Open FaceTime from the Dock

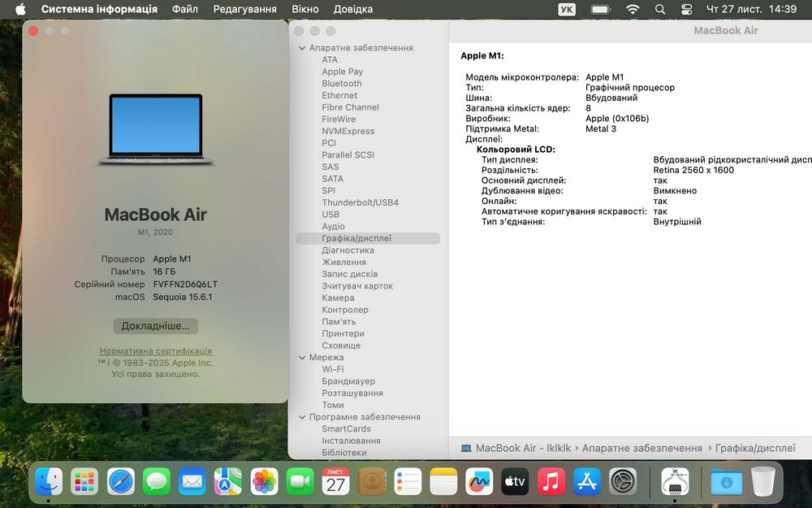300,481
